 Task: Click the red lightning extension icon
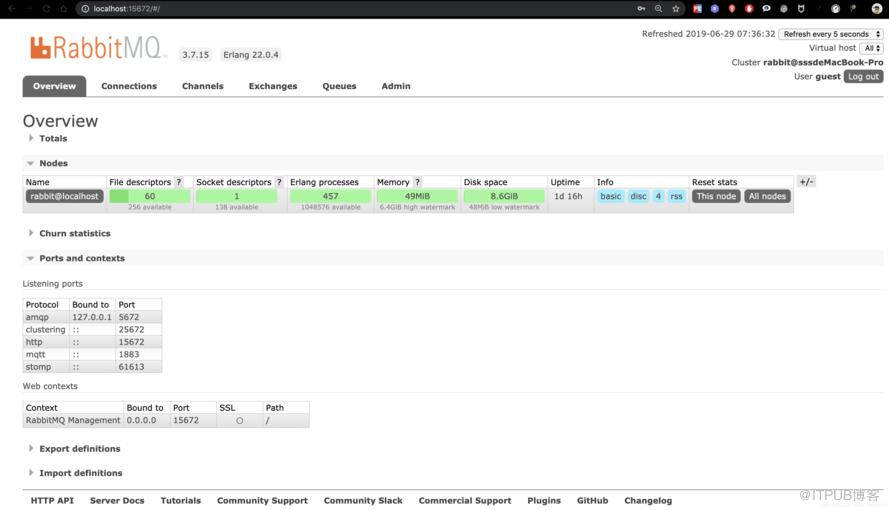coord(749,8)
